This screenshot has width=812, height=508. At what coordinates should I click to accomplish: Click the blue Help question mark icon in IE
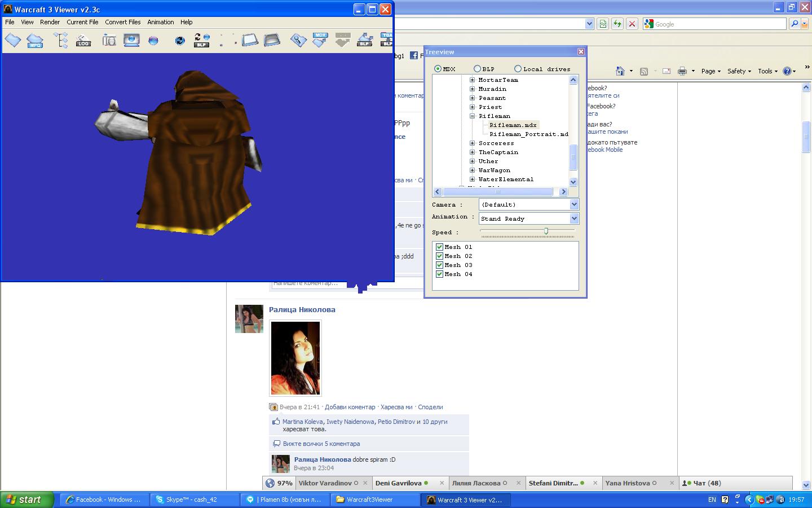787,71
